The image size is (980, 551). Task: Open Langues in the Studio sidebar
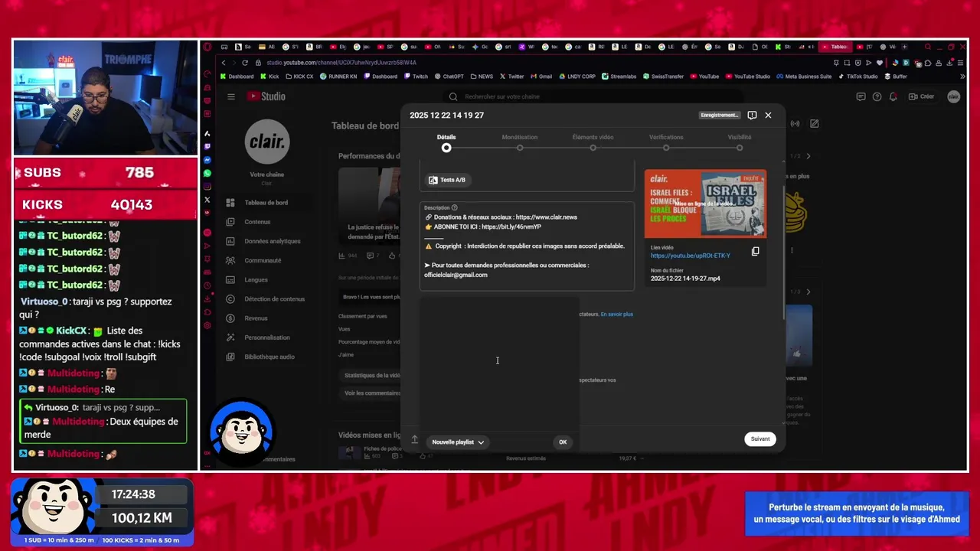coord(256,279)
